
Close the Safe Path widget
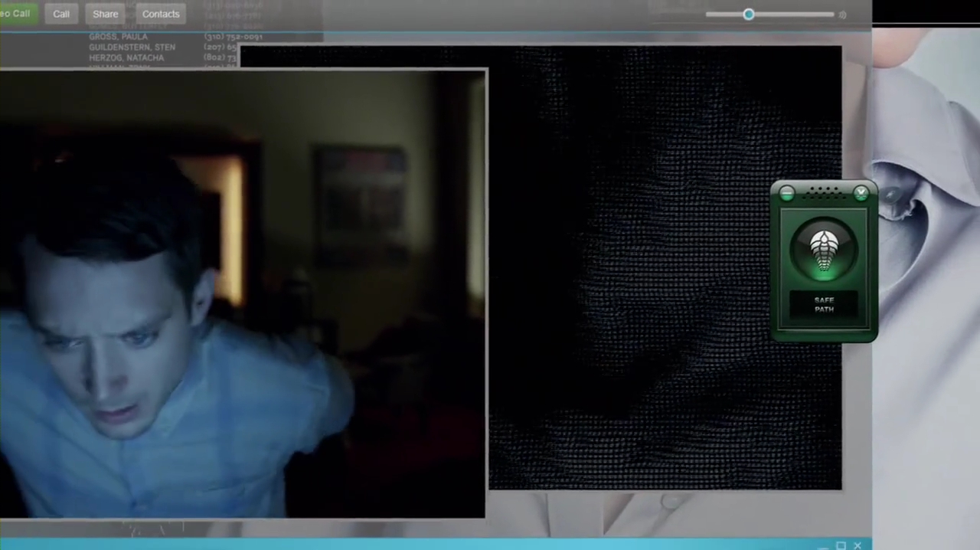pos(861,193)
